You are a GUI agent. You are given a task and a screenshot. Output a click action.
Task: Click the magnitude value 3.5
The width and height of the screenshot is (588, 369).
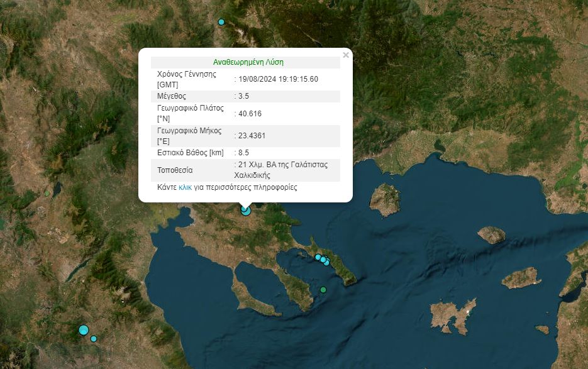point(243,96)
